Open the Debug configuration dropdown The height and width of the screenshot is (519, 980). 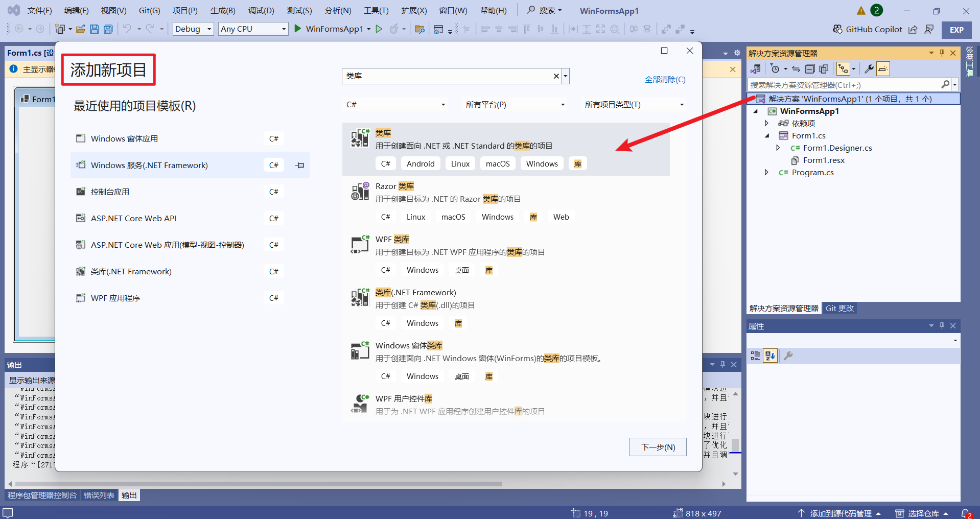tap(193, 29)
